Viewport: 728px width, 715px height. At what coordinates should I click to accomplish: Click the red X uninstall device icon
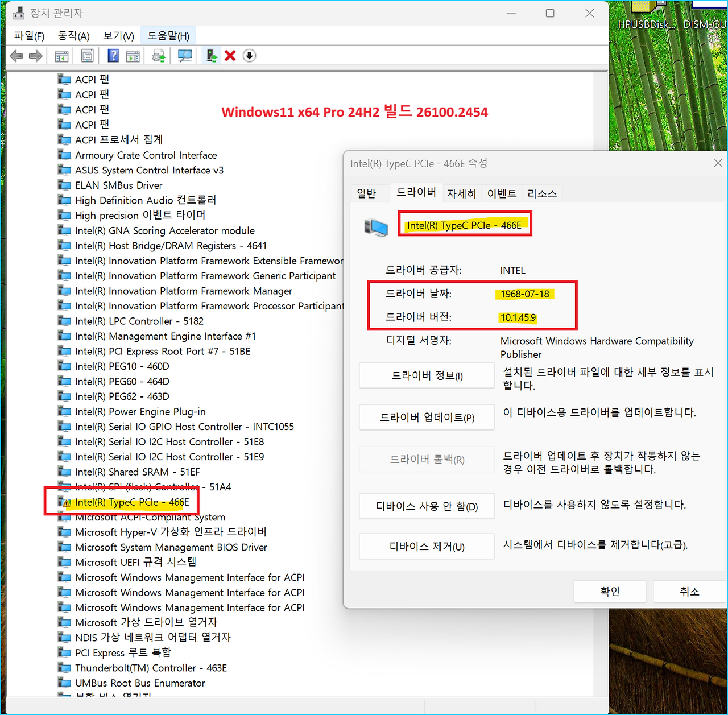(x=230, y=55)
